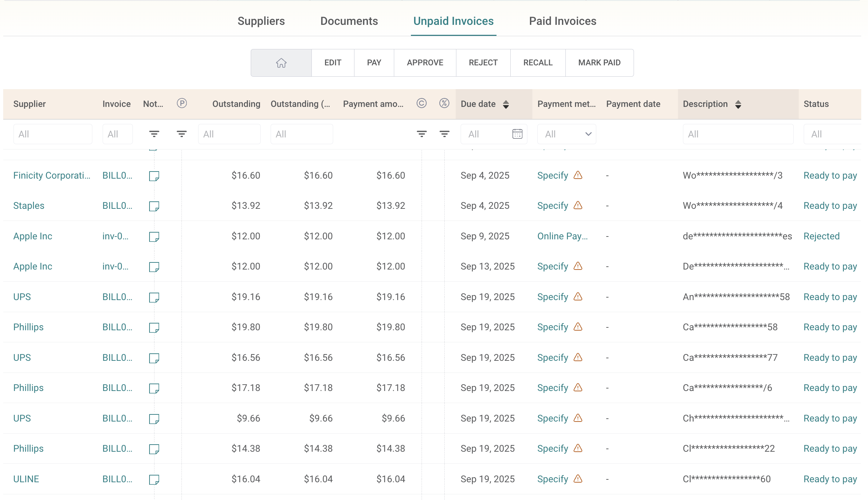Viewport: 868px width, 500px height.
Task: Open the Staples supplier link
Action: pos(29,206)
